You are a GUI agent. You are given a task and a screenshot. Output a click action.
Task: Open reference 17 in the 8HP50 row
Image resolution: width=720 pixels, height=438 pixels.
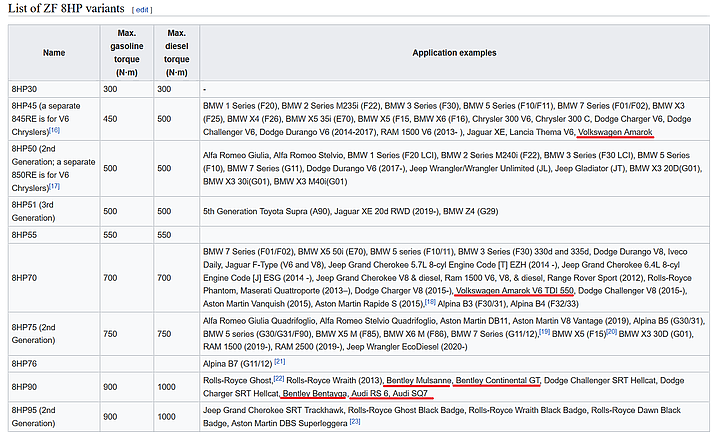tap(55, 186)
